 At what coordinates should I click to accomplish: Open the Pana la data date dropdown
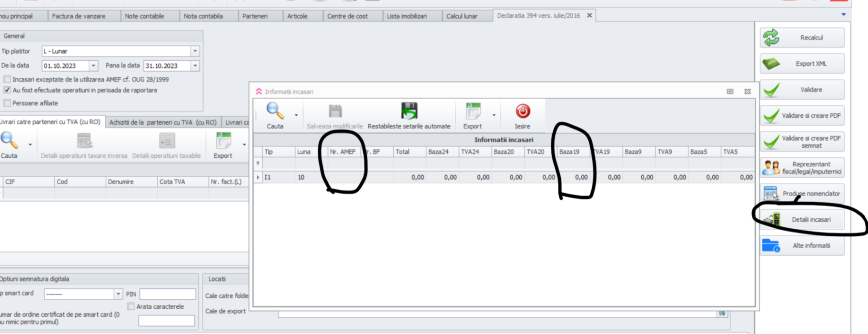click(x=195, y=66)
